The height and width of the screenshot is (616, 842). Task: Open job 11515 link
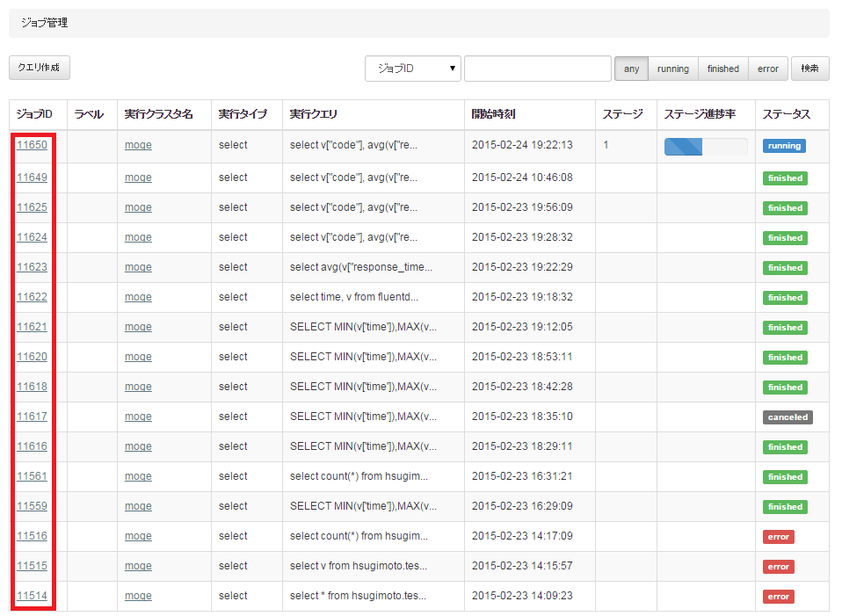click(32, 566)
